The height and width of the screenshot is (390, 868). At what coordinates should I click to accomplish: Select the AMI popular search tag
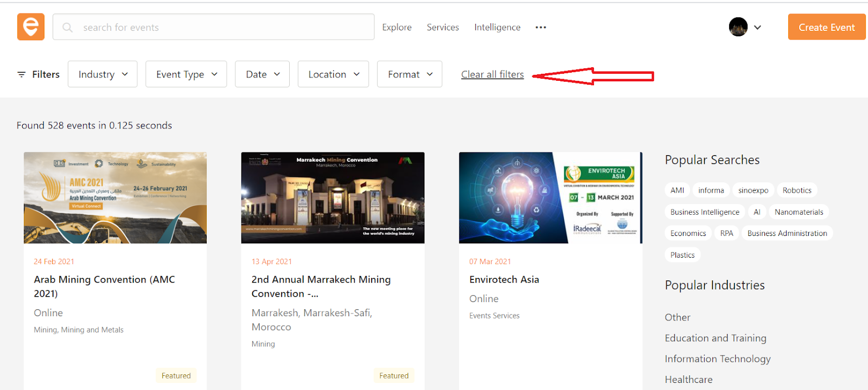pos(677,190)
